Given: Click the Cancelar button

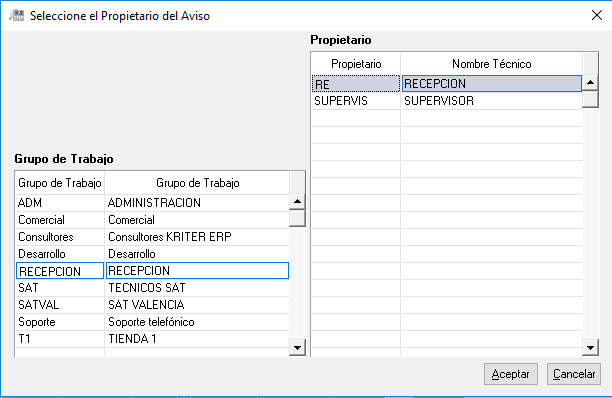Looking at the screenshot, I should coord(574,374).
